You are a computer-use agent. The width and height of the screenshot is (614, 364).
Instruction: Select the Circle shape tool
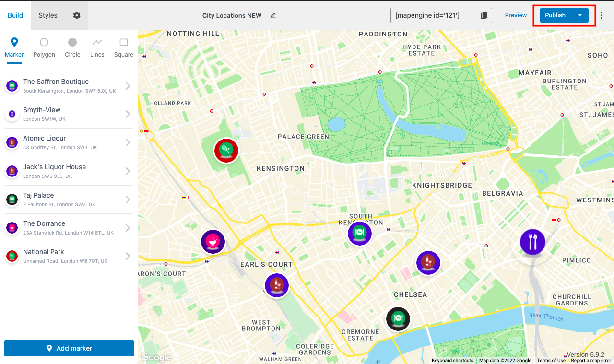(72, 47)
